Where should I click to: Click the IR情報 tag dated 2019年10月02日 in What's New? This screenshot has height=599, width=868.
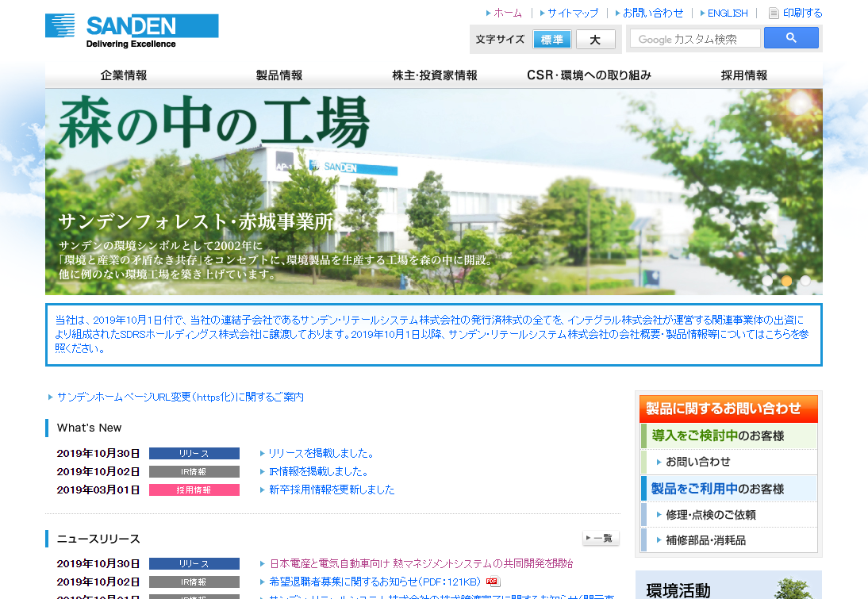point(194,472)
